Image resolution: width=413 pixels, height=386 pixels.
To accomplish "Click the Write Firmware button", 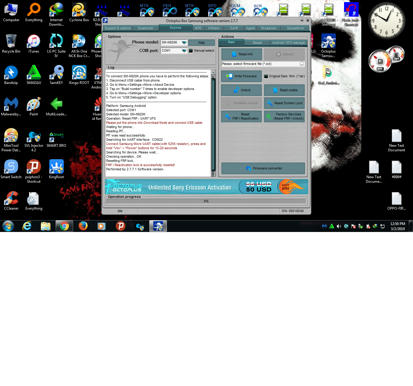I will coord(242,76).
